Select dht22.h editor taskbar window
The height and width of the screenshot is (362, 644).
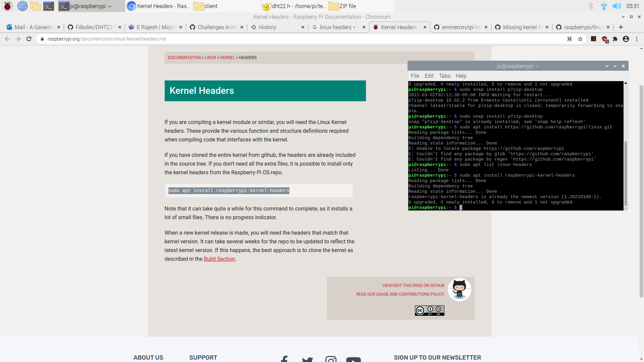pyautogui.click(x=294, y=6)
